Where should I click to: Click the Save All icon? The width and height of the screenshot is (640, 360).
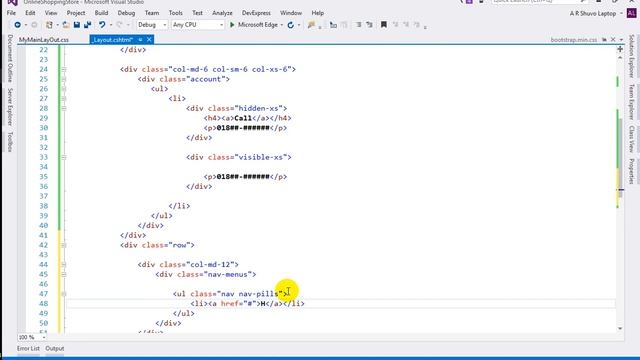(x=87, y=25)
